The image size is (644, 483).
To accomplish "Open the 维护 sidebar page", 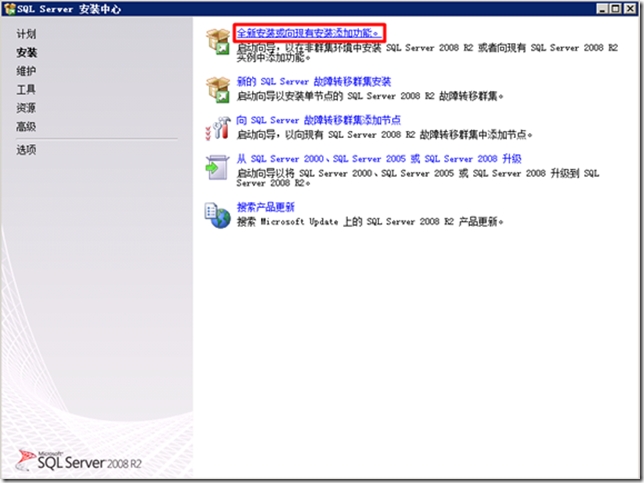I will pos(26,71).
